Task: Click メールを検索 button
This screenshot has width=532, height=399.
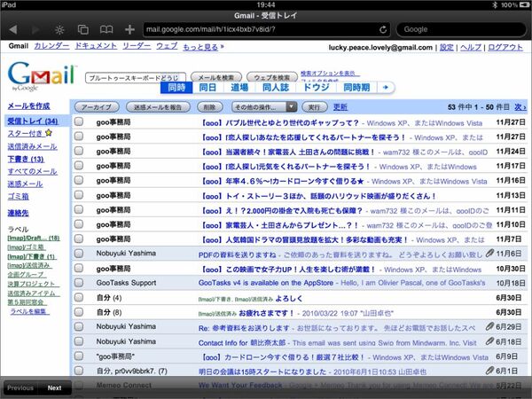Action: tap(216, 77)
